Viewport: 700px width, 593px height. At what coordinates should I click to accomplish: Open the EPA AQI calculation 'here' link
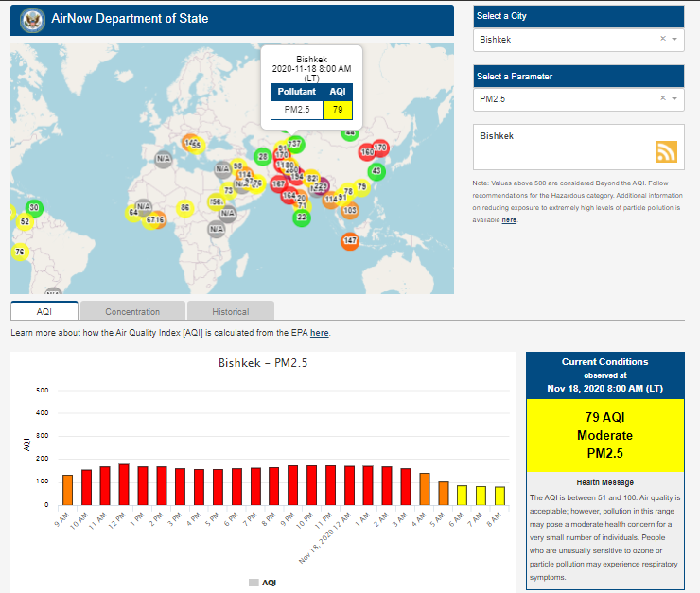coord(320,333)
